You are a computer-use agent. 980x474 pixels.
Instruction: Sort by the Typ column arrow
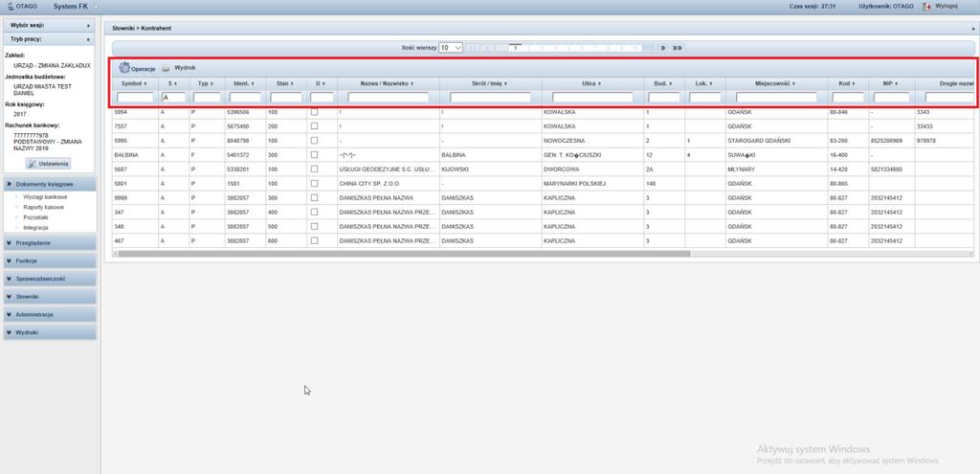pos(212,83)
